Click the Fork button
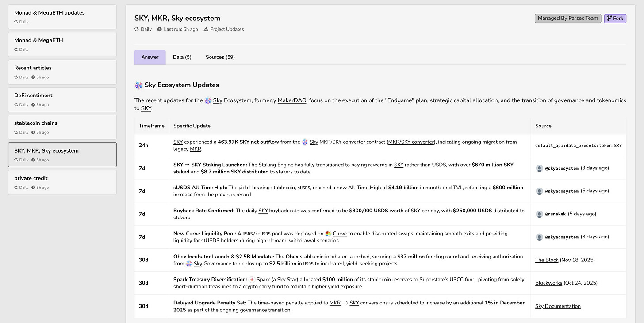The height and width of the screenshot is (323, 644). point(615,18)
